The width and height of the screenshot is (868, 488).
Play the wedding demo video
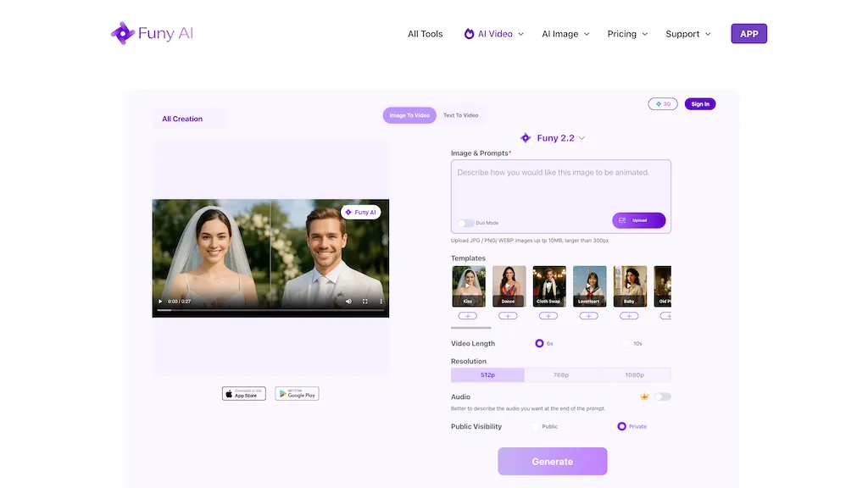pyautogui.click(x=160, y=302)
